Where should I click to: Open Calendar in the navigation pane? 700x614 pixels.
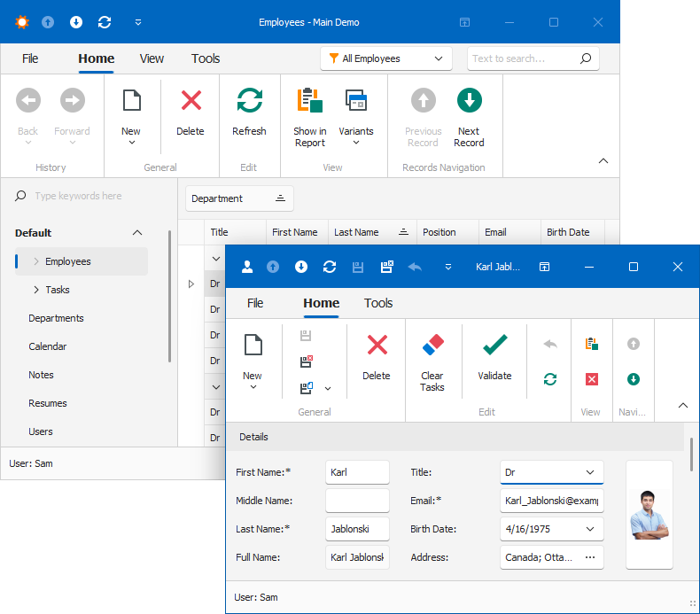48,346
